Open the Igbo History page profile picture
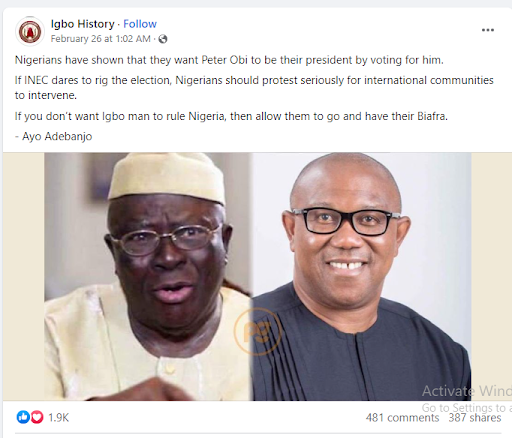This screenshot has height=438, width=512. [x=30, y=32]
